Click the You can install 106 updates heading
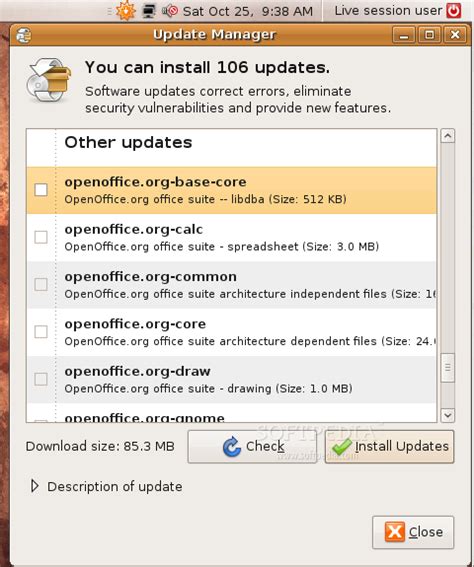This screenshot has width=474, height=567. 208,67
